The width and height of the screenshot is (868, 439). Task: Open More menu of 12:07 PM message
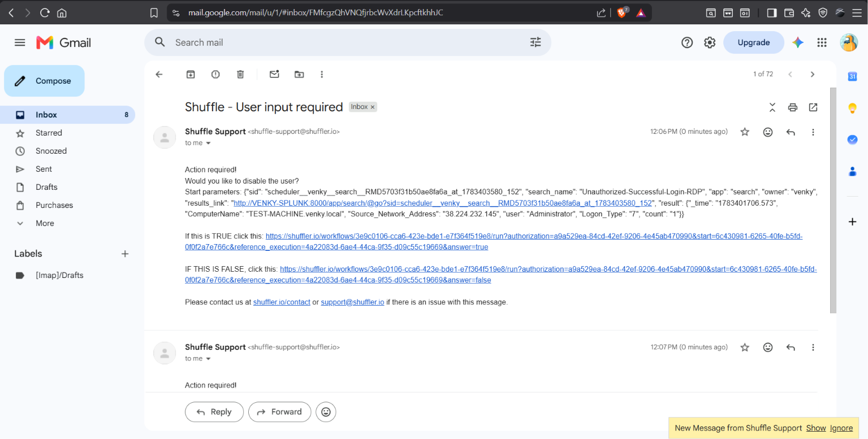pos(813,347)
